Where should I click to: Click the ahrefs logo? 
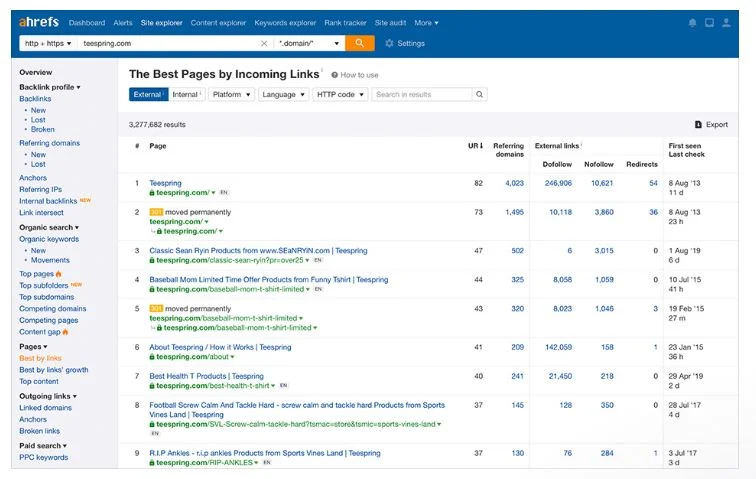click(39, 22)
